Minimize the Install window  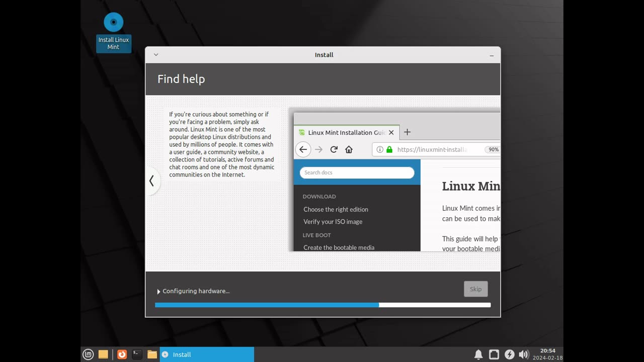point(492,55)
